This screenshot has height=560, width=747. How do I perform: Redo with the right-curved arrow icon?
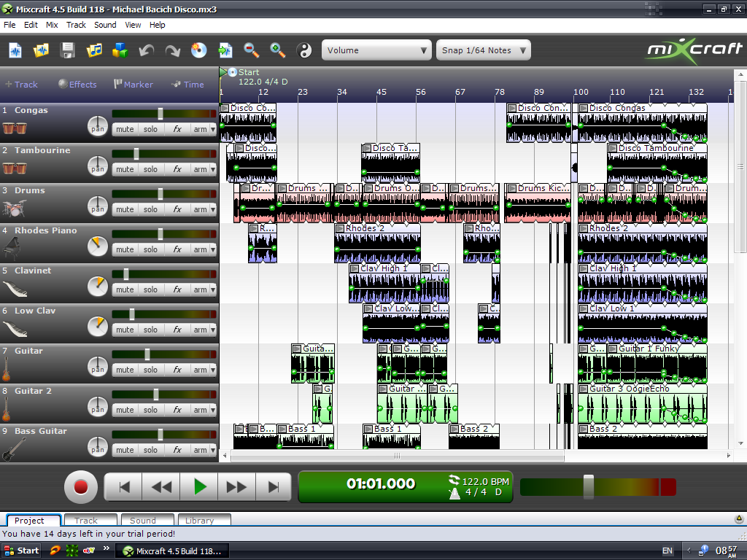[172, 50]
